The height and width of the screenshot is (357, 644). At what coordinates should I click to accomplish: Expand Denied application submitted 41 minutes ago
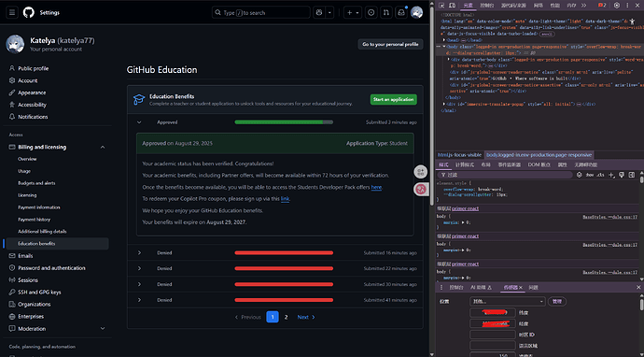point(139,300)
